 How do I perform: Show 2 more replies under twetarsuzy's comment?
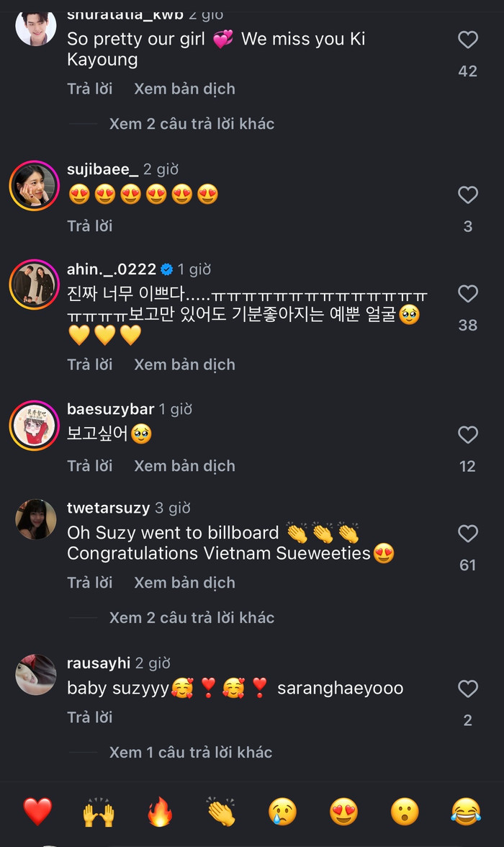point(194,617)
